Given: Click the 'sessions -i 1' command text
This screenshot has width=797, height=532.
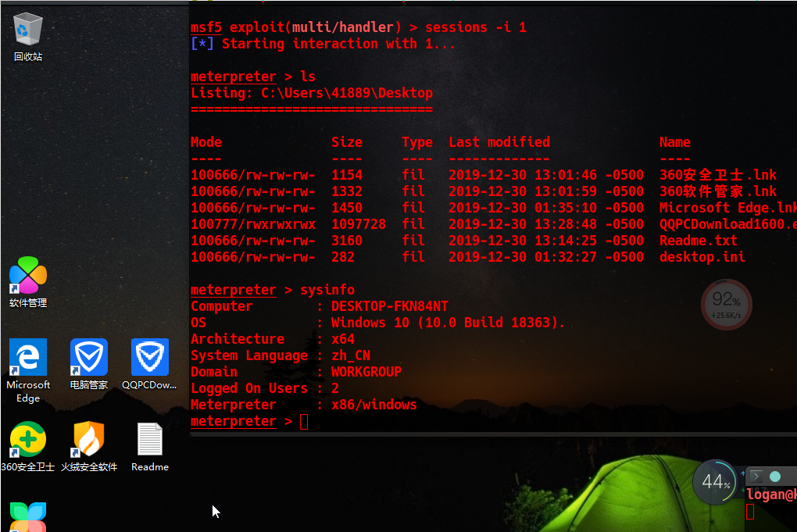Looking at the screenshot, I should [x=476, y=27].
